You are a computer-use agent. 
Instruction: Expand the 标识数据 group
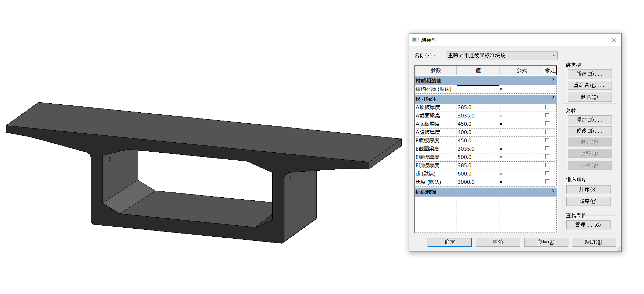[553, 191]
